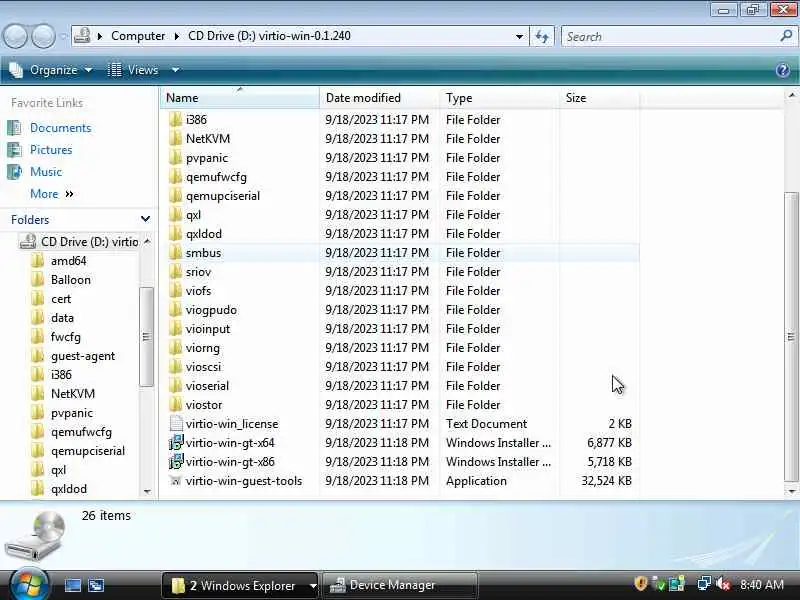Click file list scrollbar up arrow

pyautogui.click(x=791, y=95)
